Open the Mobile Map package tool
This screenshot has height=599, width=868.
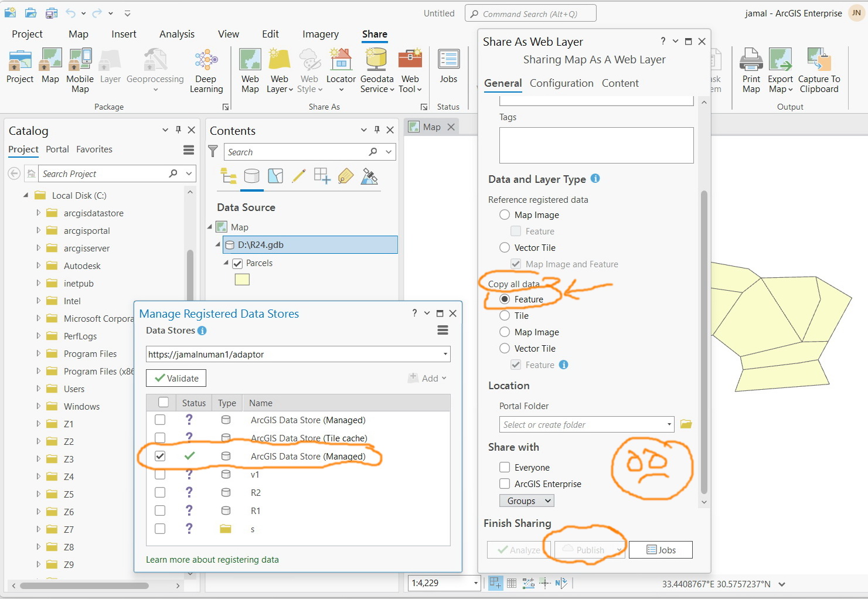tap(80, 71)
